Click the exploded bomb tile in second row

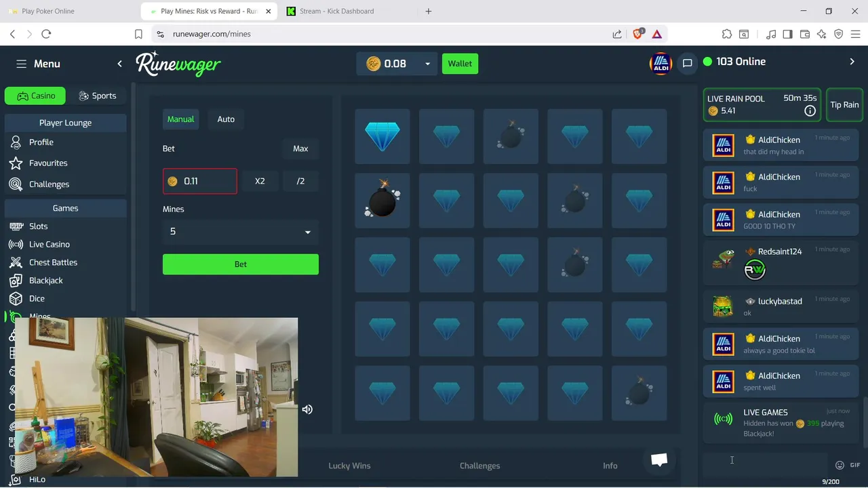click(x=382, y=201)
